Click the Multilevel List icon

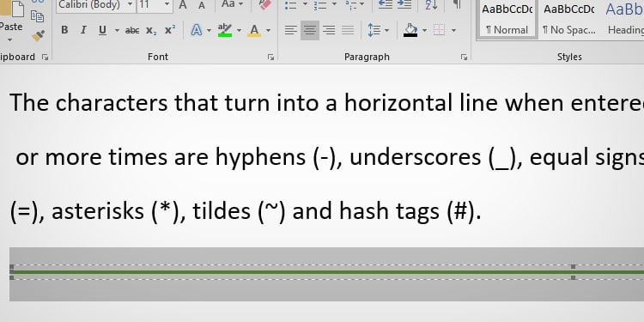[x=350, y=5]
